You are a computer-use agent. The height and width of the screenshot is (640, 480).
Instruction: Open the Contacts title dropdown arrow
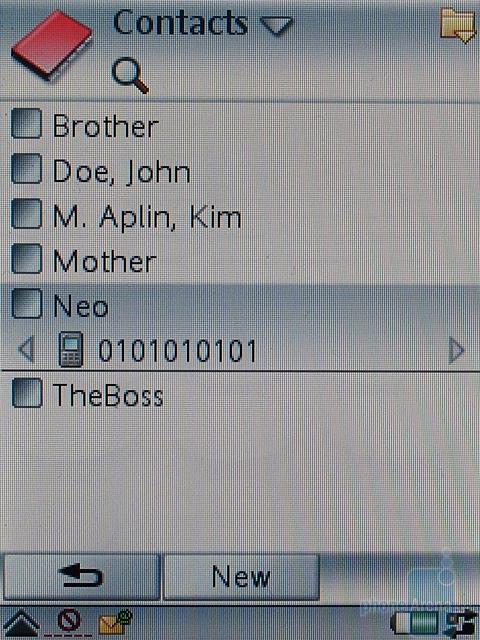[276, 26]
